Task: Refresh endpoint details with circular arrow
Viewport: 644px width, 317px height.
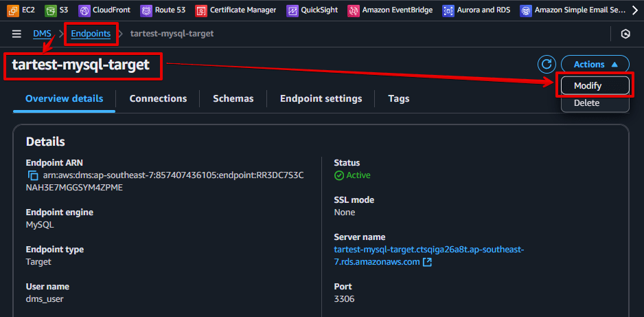Action: (547, 64)
